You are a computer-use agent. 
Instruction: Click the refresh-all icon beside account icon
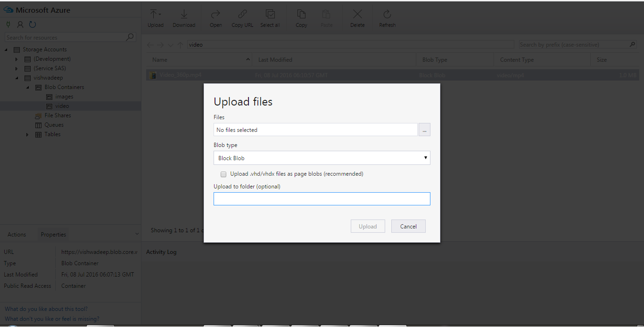click(33, 24)
